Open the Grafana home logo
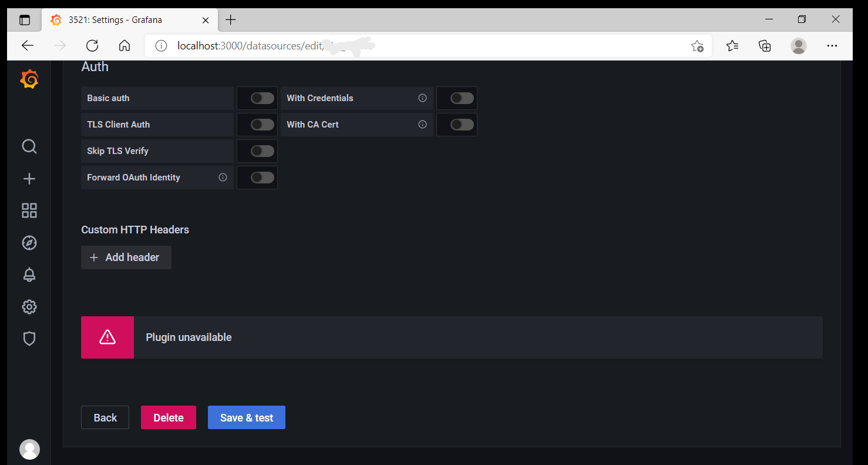Viewport: 868px width, 465px height. 29,79
